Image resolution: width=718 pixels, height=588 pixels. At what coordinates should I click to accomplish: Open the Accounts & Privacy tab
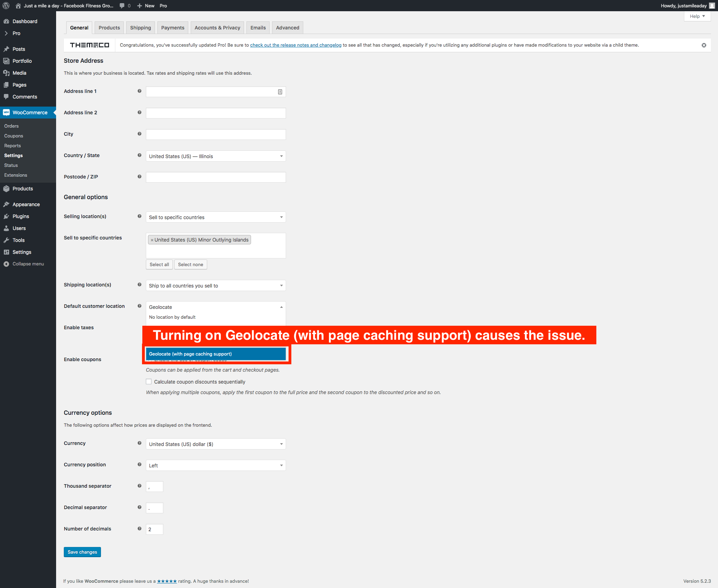pyautogui.click(x=217, y=28)
